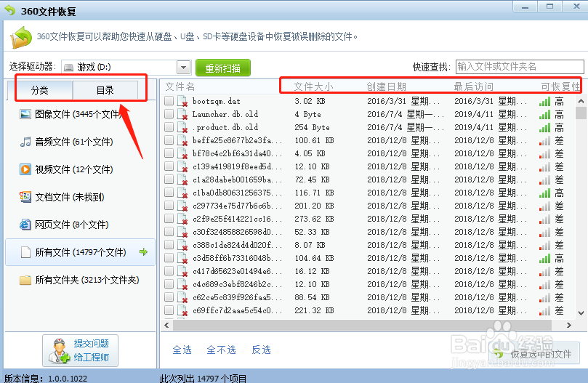
Task: Select 音频文件 (61个文件) category
Action: tap(80, 142)
